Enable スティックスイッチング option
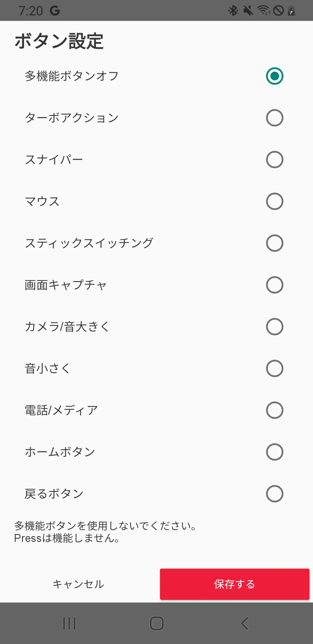Viewport: 313px width, 644px height. click(x=274, y=243)
